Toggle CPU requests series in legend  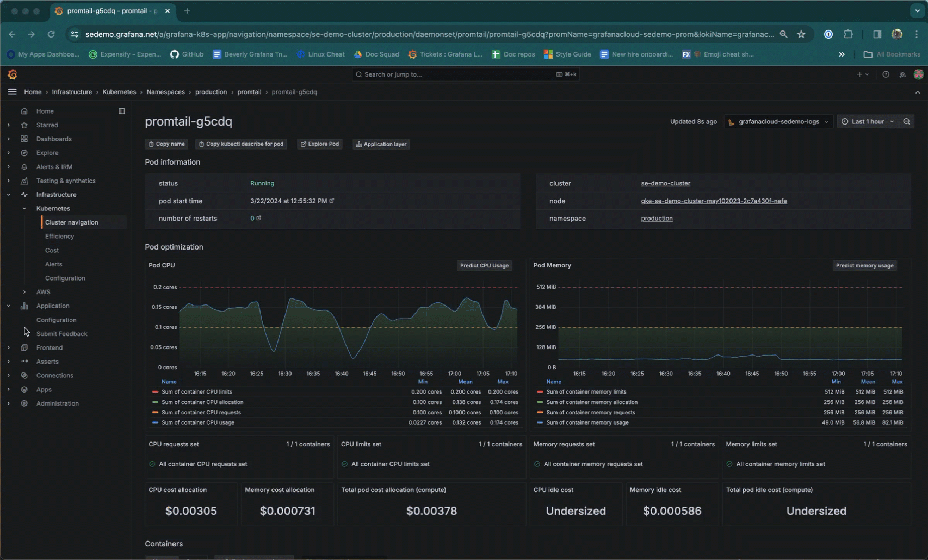coord(201,413)
